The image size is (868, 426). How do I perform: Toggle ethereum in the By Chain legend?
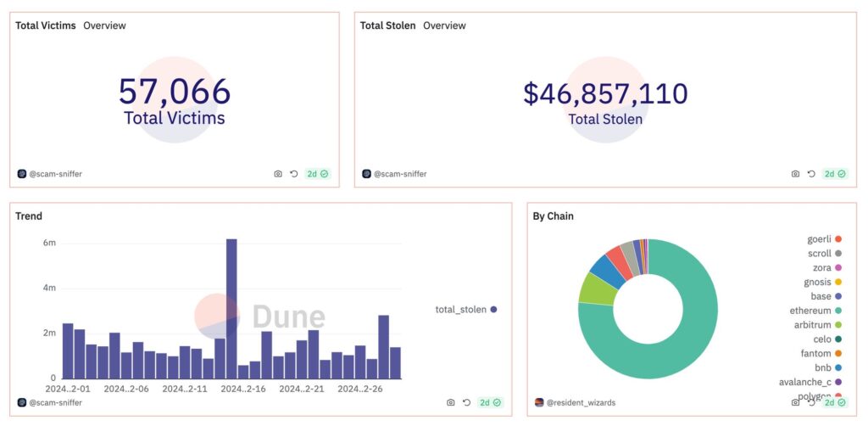pyautogui.click(x=811, y=311)
